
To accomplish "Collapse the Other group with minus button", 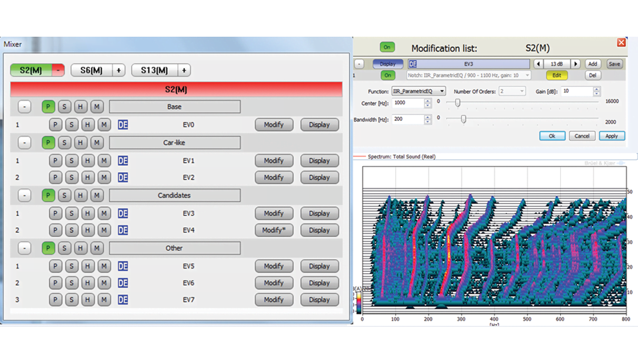I will click(24, 248).
